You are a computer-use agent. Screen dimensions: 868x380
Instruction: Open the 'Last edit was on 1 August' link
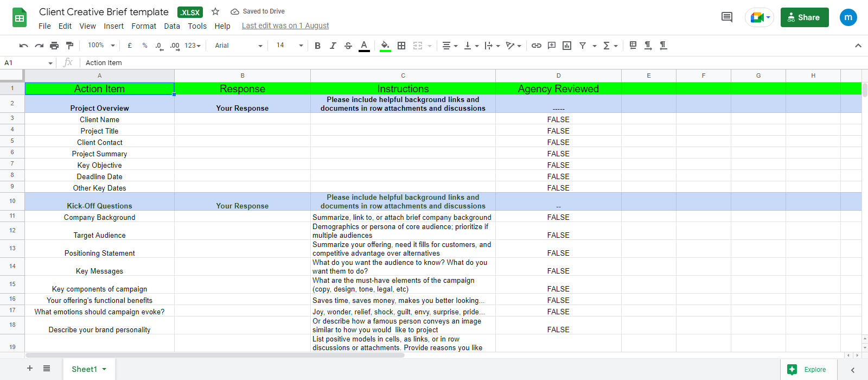tap(285, 26)
